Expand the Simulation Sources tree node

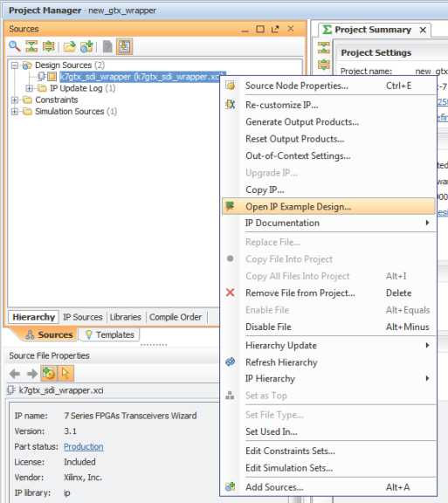point(15,112)
